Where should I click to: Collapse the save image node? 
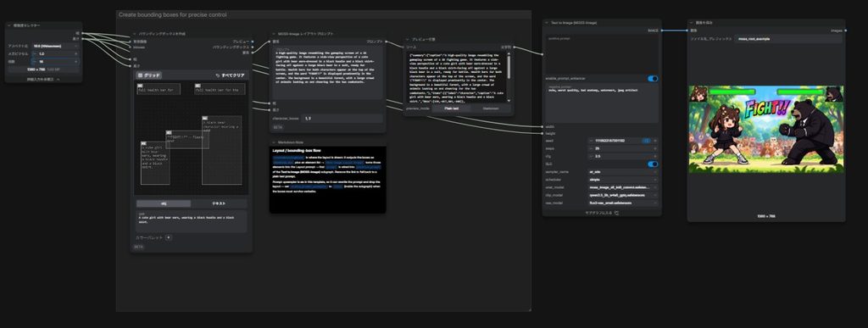tap(693, 23)
